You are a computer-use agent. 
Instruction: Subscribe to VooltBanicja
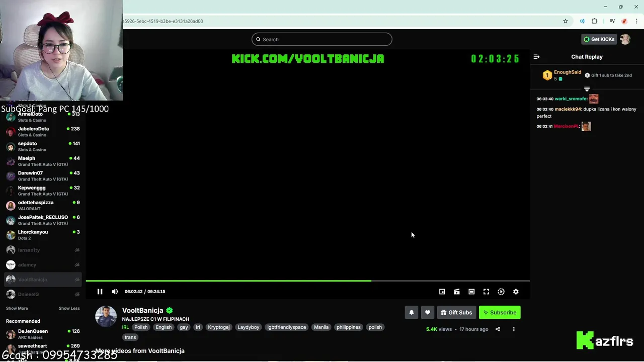(500, 312)
